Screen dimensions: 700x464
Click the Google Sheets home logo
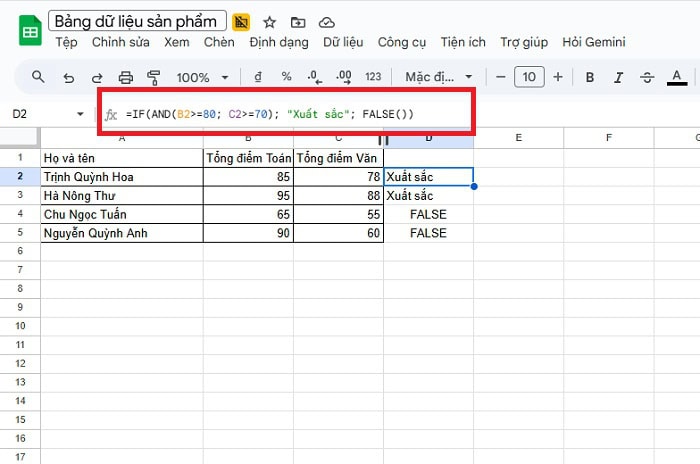[29, 29]
